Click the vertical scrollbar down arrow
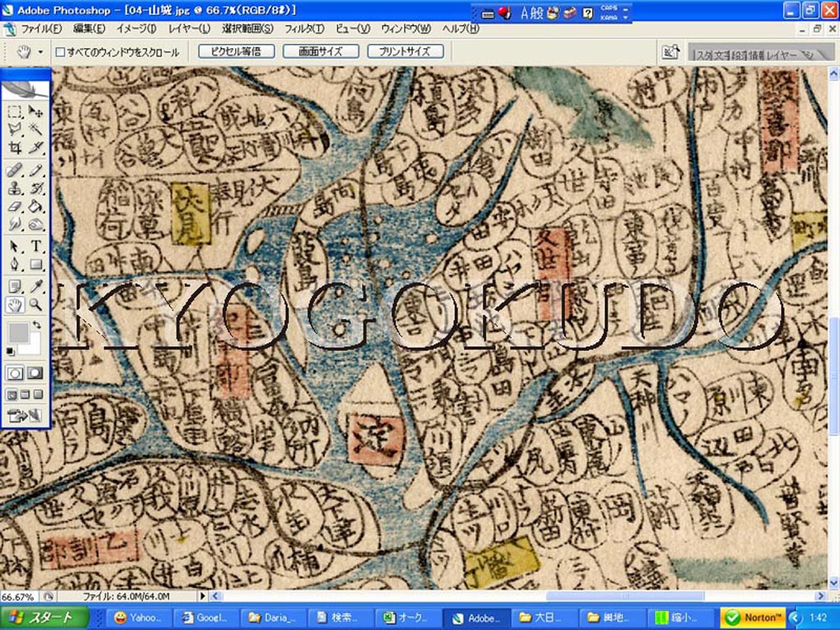The height and width of the screenshot is (630, 840). 833,583
